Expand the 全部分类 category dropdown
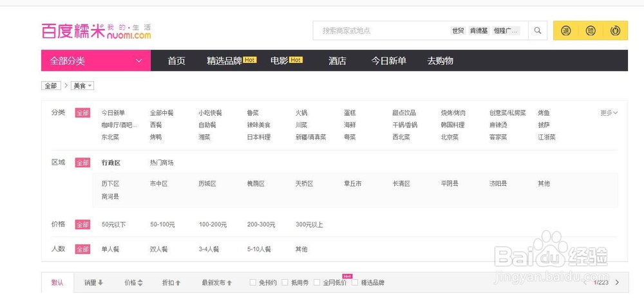This screenshot has height=299, width=644. (x=96, y=60)
